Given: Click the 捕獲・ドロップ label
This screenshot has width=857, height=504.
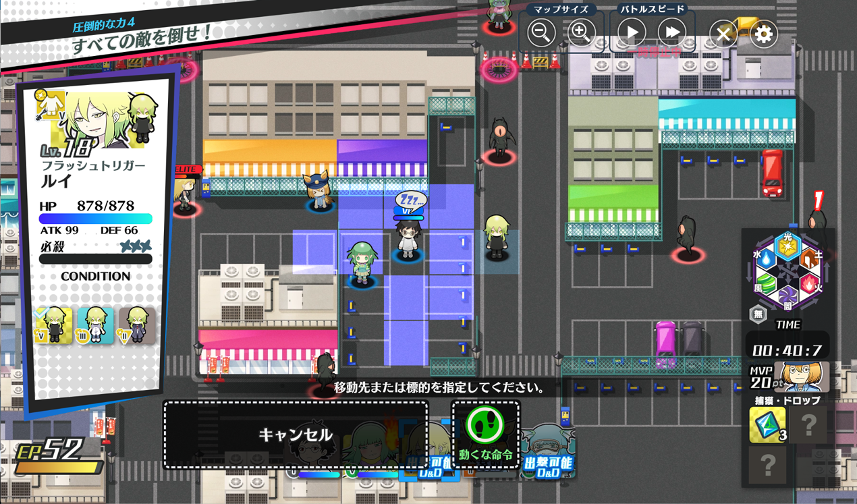Looking at the screenshot, I should pos(787,400).
